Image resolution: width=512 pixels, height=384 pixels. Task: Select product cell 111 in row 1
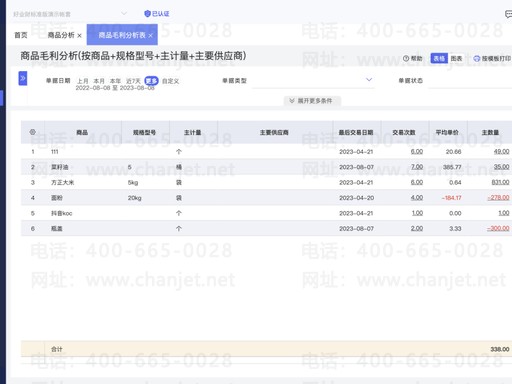point(55,152)
